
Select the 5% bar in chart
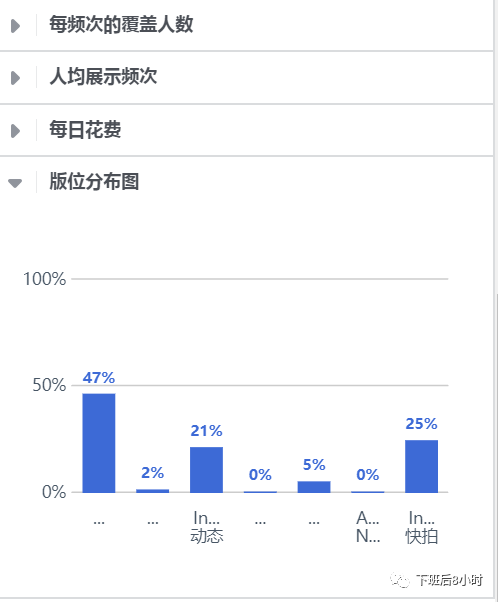pyautogui.click(x=314, y=487)
